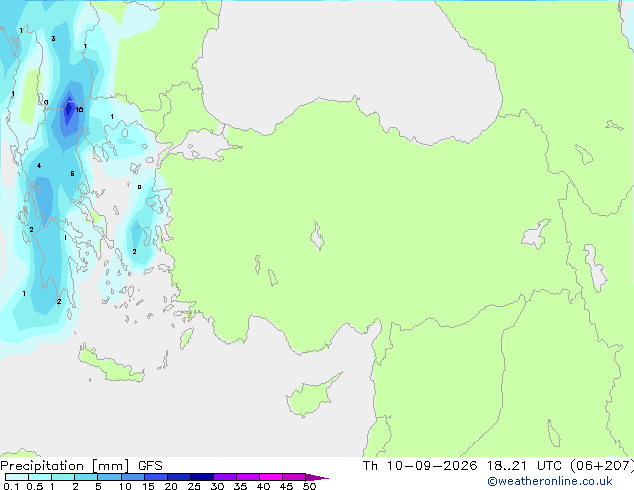Select the island of Crete
634x490 pixels.
110,366
